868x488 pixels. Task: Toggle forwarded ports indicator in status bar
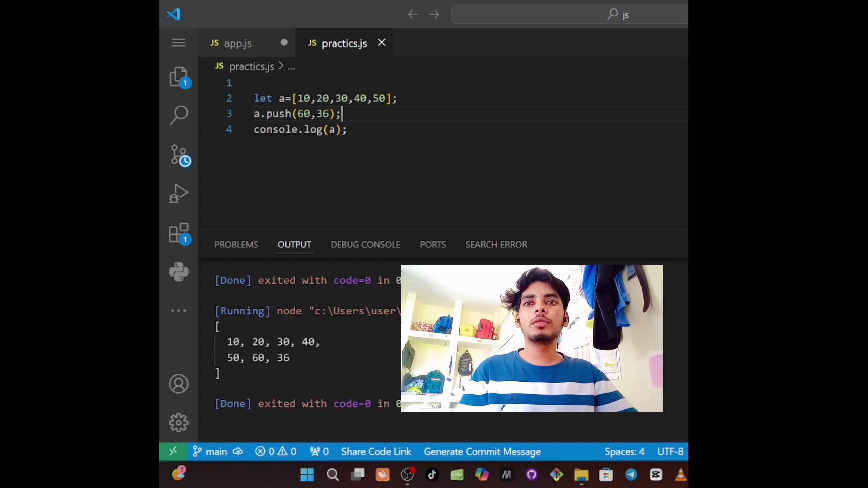coord(319,451)
